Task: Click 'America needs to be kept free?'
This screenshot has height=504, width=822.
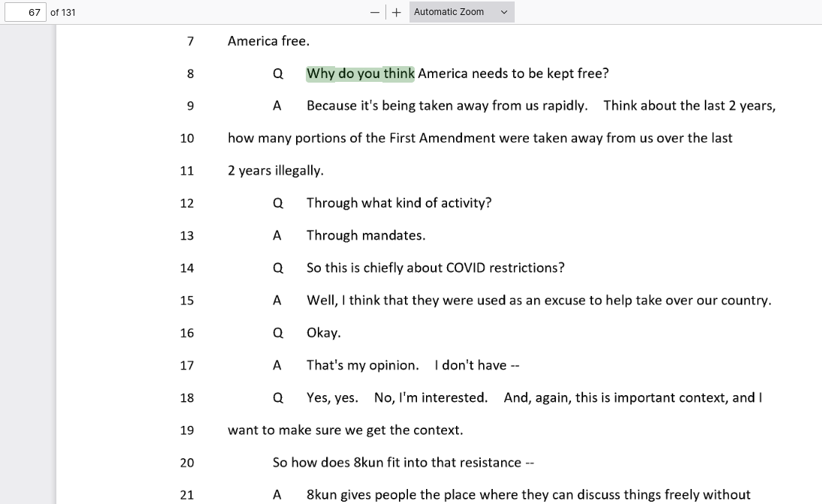Action: click(513, 74)
